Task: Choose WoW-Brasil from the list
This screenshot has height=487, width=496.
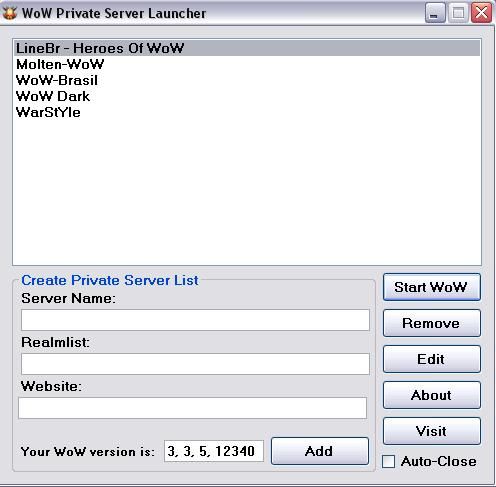Action: (247, 80)
